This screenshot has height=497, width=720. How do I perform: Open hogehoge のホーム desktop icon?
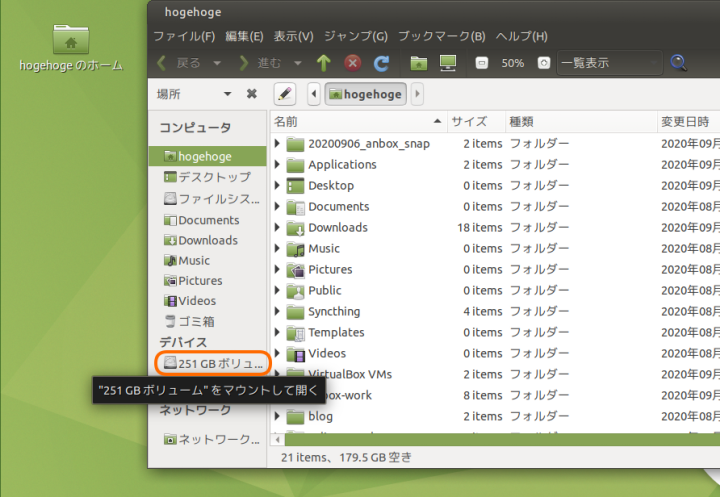click(x=70, y=47)
